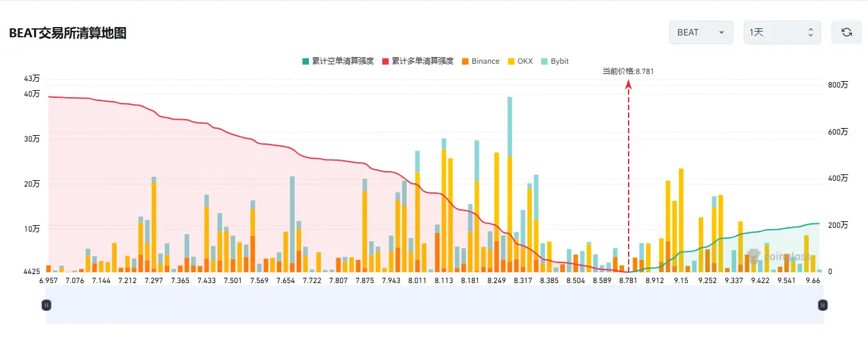The height and width of the screenshot is (350, 868).
Task: Click the x-axis label 8.011
Action: tap(417, 281)
